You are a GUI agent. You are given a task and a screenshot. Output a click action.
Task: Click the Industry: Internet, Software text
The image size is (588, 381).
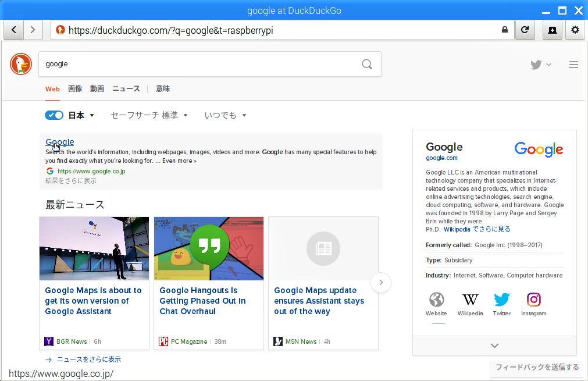(x=494, y=275)
